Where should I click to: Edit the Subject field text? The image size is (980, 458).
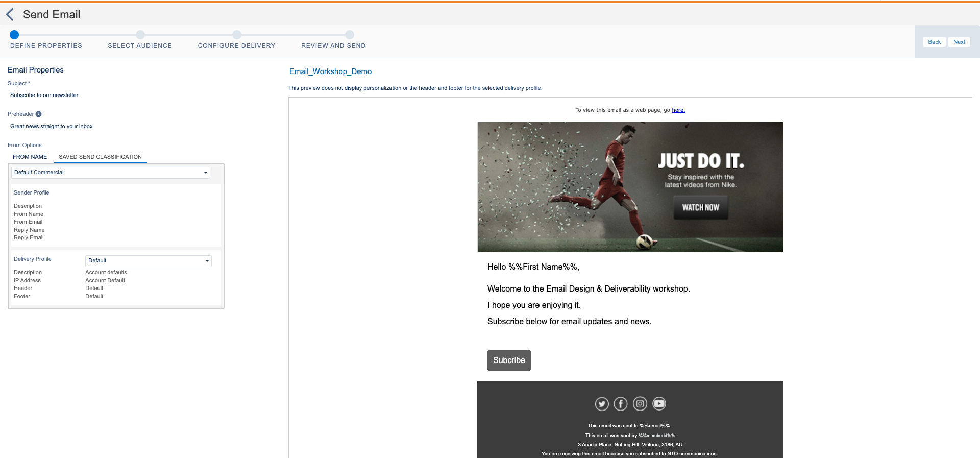(44, 95)
